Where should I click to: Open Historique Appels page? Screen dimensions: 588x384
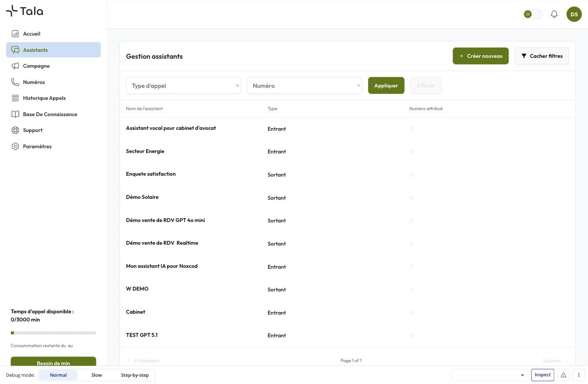click(x=53, y=98)
